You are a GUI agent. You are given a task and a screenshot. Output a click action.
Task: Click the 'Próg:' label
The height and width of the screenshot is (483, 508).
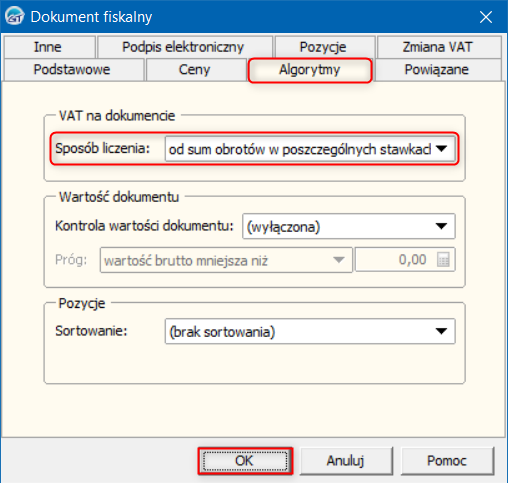[x=71, y=260]
